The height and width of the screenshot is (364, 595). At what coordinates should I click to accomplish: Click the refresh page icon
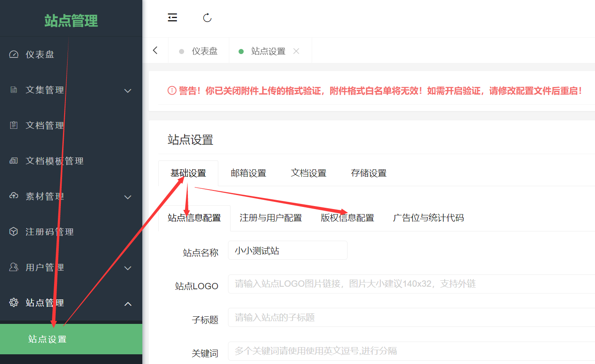207,18
